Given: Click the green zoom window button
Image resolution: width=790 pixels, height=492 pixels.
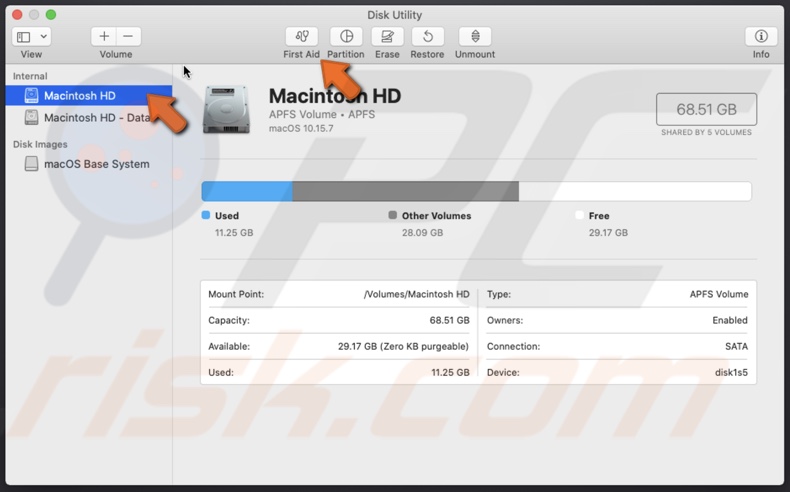Looking at the screenshot, I should 51,15.
